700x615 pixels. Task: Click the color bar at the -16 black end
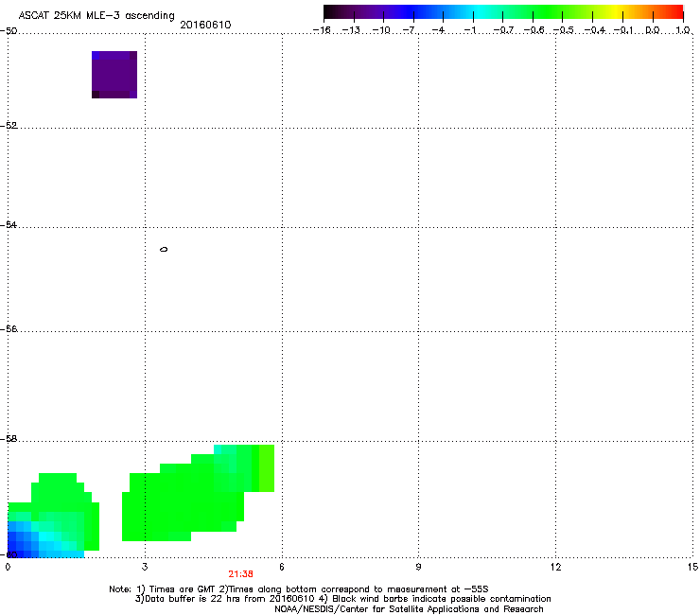coord(328,12)
